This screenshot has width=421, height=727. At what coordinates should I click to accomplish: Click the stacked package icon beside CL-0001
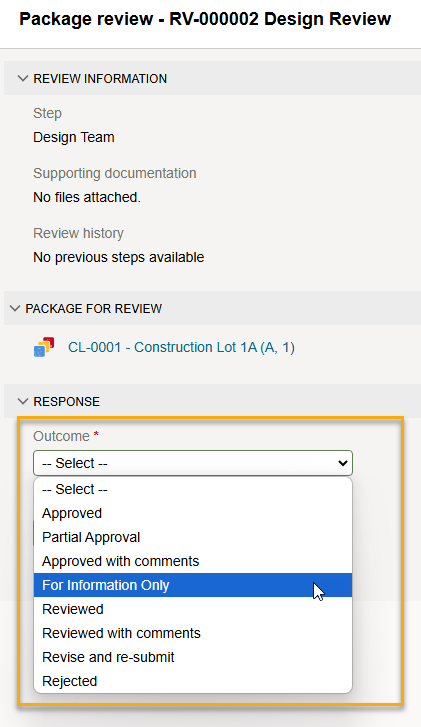[x=44, y=347]
